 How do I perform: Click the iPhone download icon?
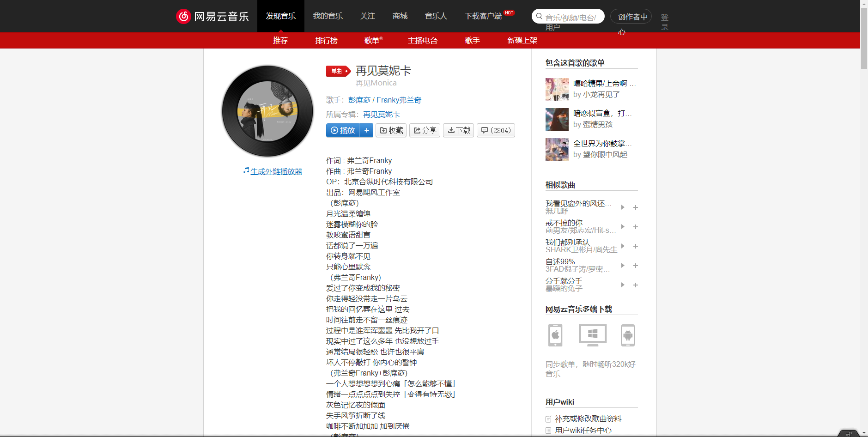pyautogui.click(x=555, y=335)
